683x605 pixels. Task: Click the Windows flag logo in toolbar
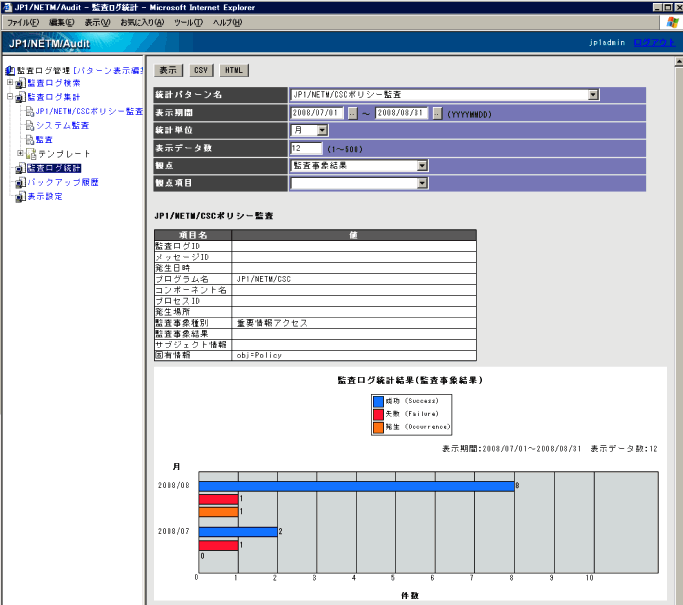[x=673, y=22]
